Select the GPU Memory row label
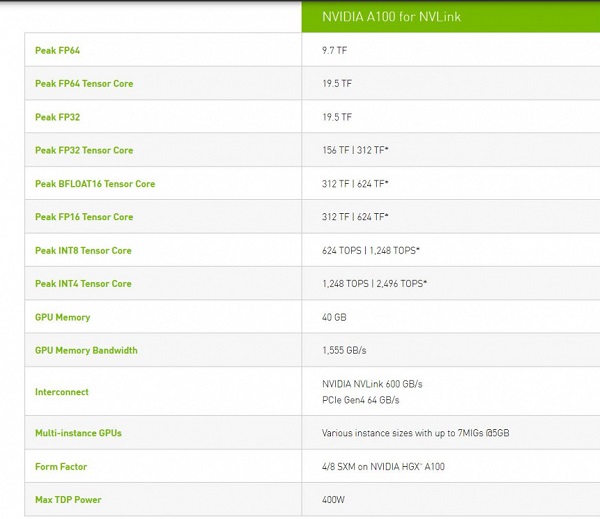This screenshot has width=600, height=519. (x=63, y=317)
